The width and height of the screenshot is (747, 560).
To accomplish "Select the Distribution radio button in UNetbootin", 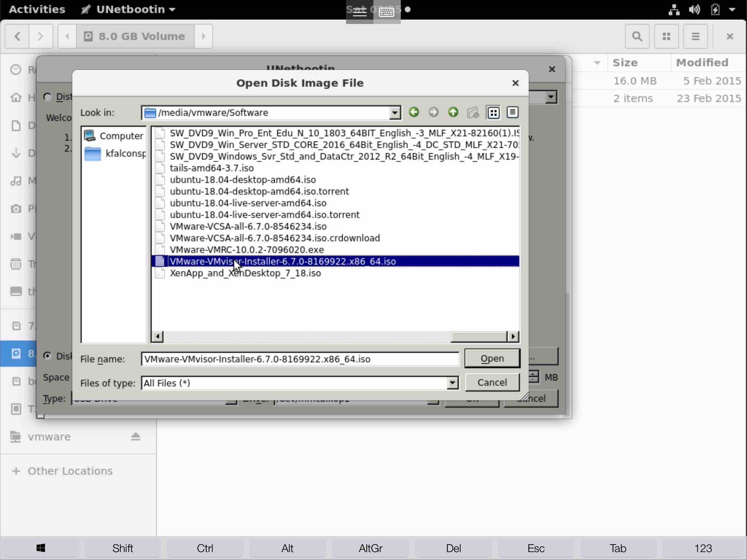I will [x=47, y=97].
